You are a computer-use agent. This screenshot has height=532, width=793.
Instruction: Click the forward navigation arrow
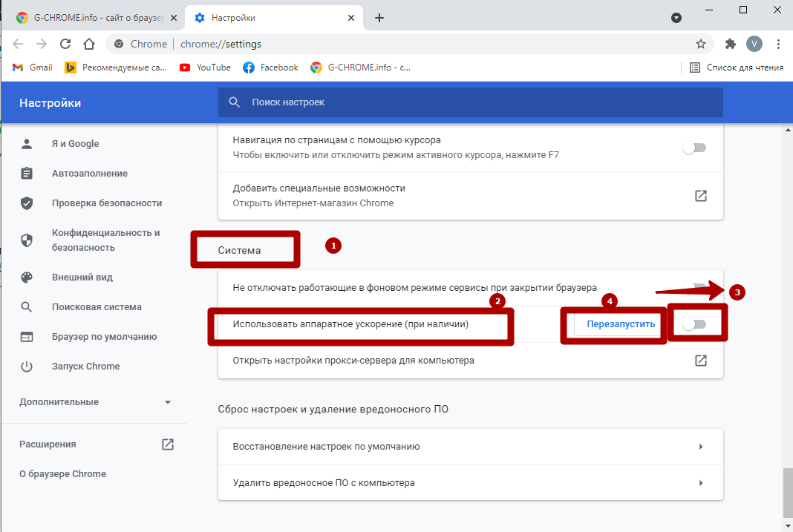point(42,44)
